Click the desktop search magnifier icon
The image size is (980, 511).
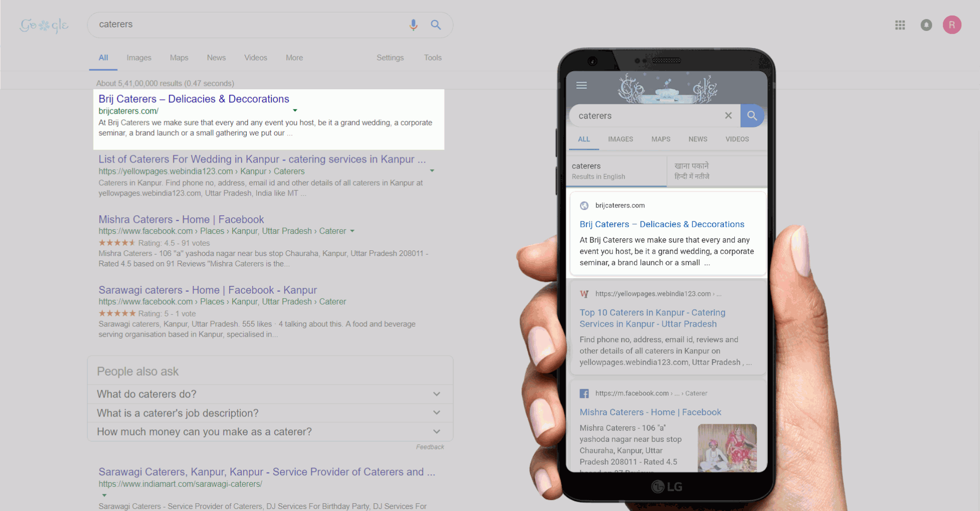point(436,25)
